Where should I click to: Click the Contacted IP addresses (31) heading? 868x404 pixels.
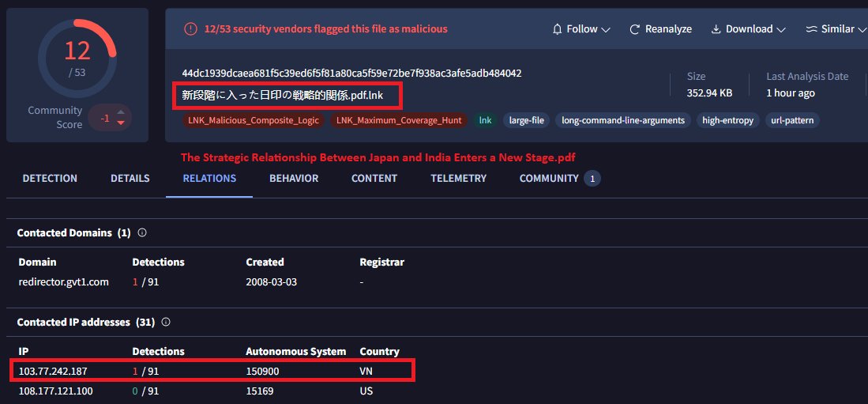tap(86, 322)
